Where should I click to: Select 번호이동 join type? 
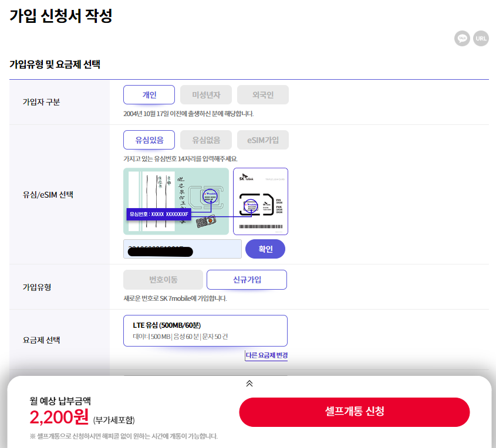click(162, 280)
